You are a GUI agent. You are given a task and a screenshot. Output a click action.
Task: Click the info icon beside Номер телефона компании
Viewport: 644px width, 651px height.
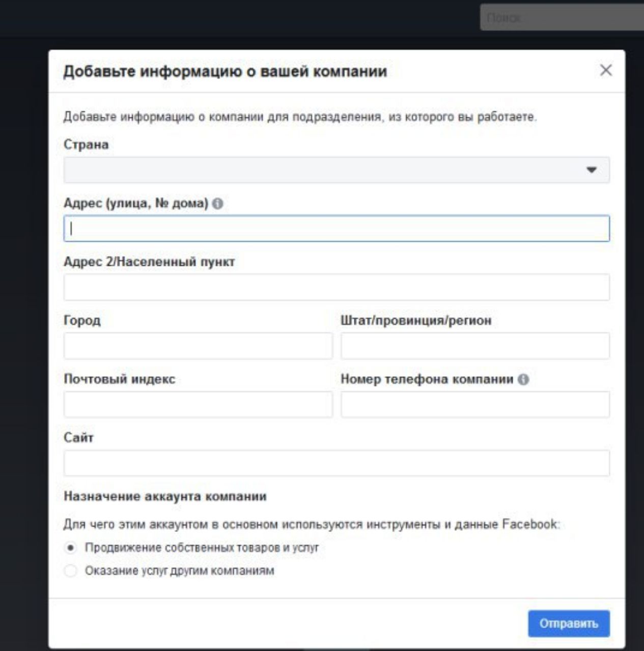tap(523, 379)
